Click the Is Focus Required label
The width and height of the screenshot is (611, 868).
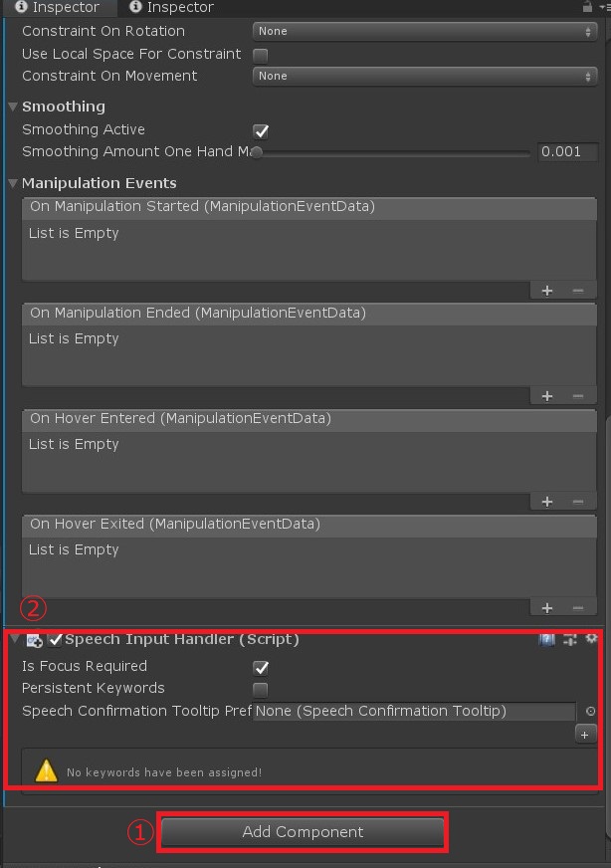click(85, 666)
